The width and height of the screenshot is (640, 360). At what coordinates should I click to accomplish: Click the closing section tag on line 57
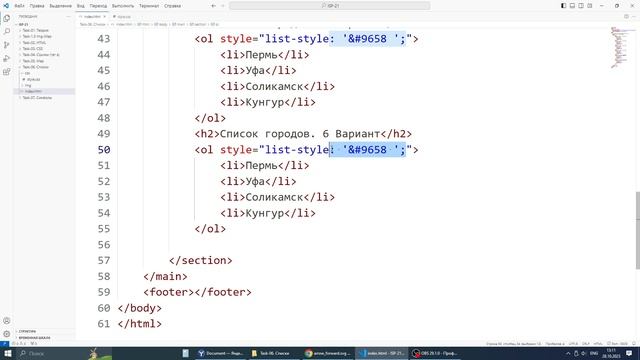tap(200, 260)
